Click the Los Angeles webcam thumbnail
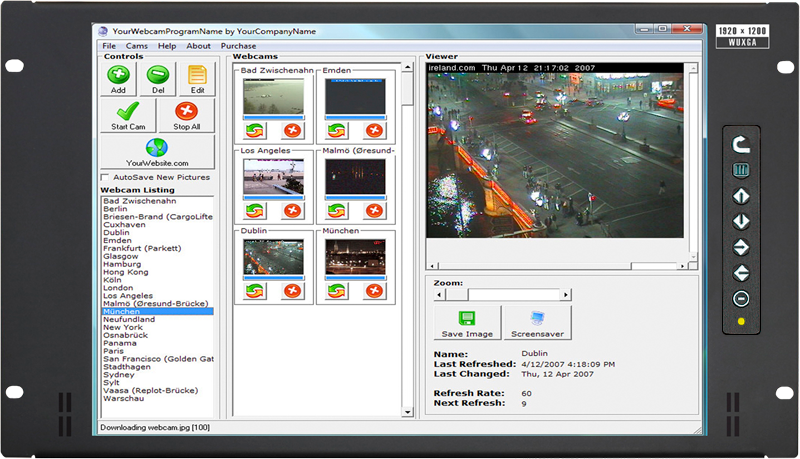 pos(274,178)
